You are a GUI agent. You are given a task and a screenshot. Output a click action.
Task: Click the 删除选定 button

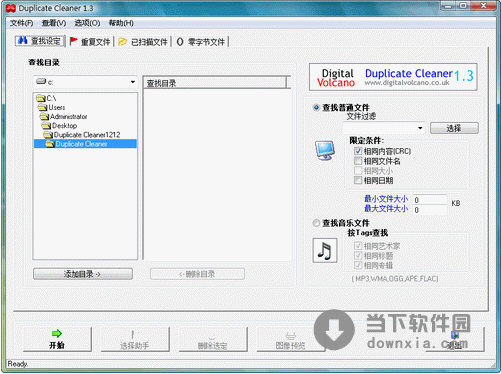coord(213,339)
